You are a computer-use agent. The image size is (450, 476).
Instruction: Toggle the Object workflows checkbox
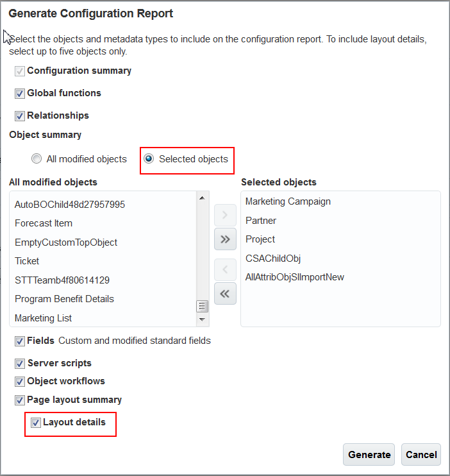pyautogui.click(x=20, y=382)
